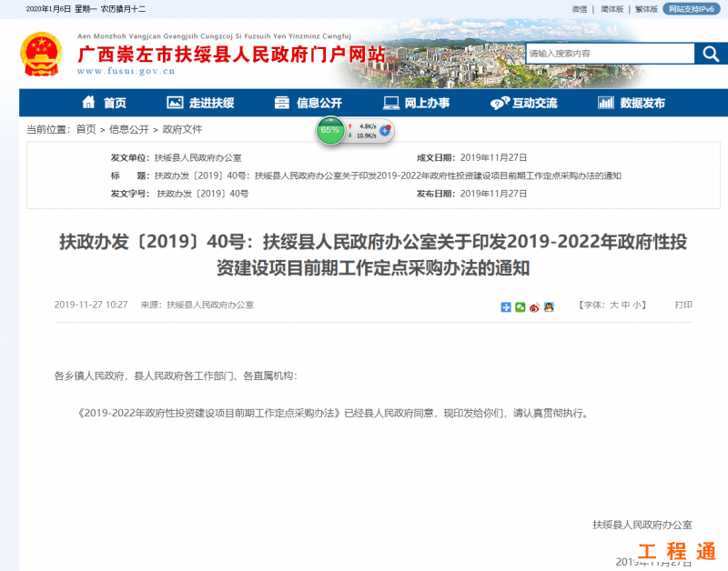Open 首页 in the navigation bar
728x571 pixels.
(104, 103)
